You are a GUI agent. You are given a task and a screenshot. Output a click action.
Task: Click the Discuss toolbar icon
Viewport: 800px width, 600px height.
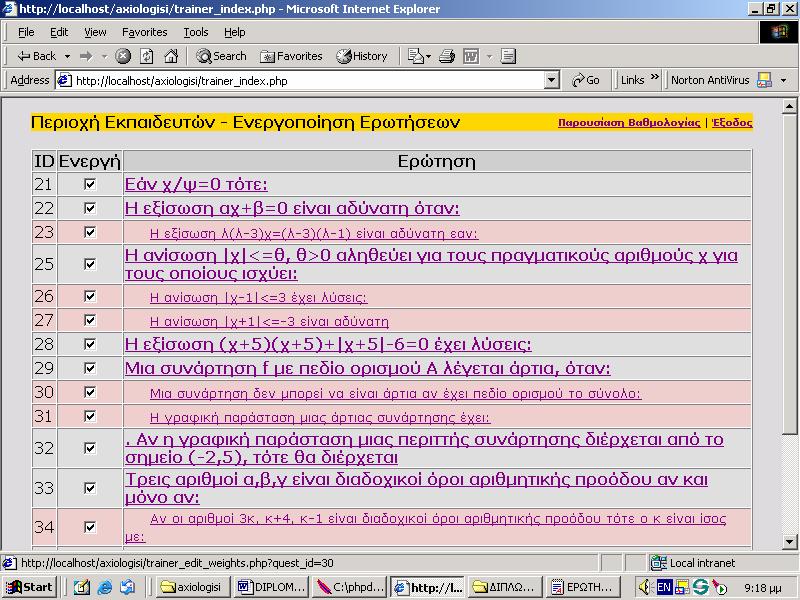click(508, 56)
